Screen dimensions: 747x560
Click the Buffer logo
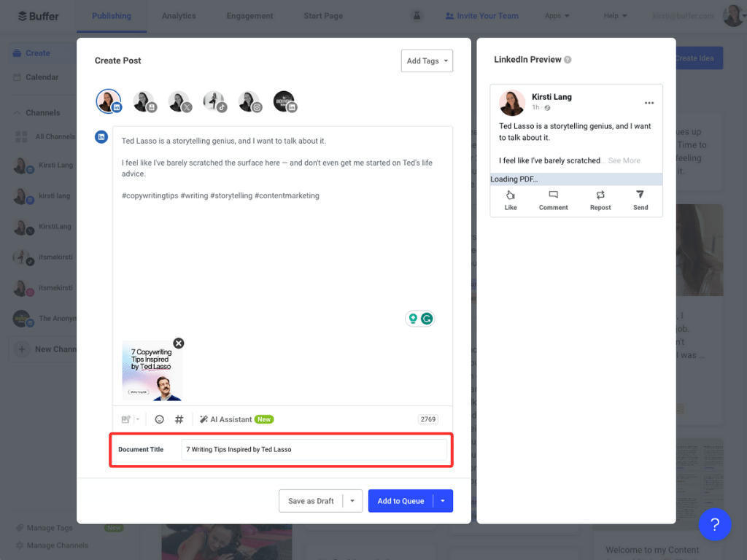[x=38, y=16]
